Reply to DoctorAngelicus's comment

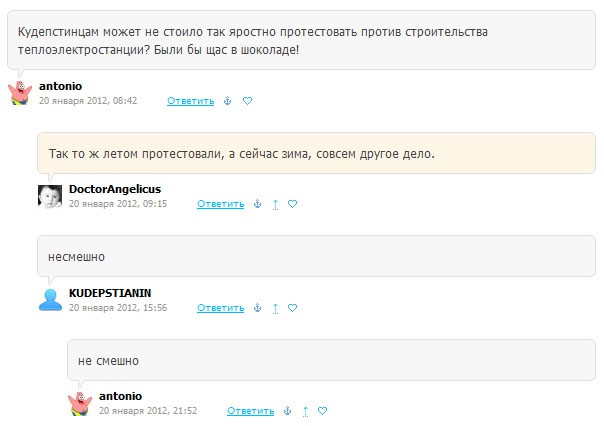point(220,204)
